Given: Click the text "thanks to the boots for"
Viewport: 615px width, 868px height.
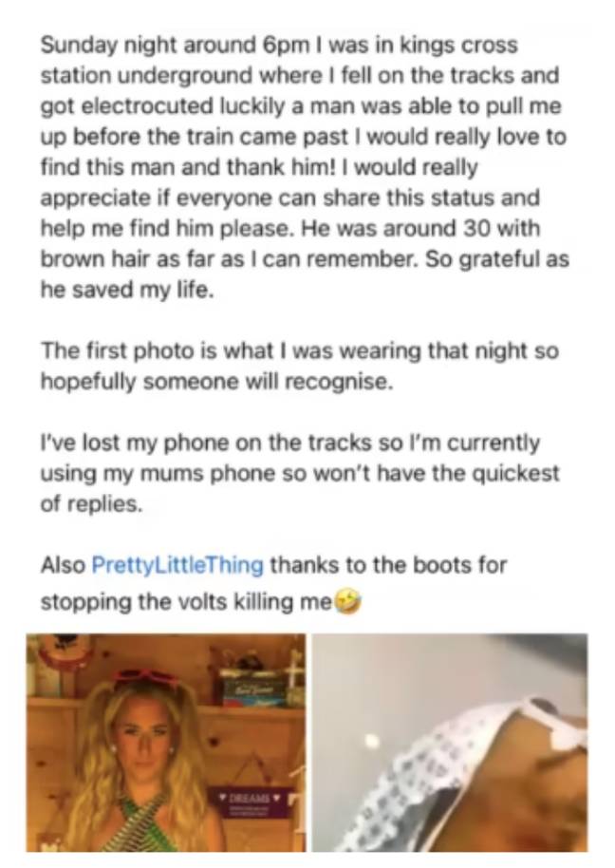Looking at the screenshot, I should (x=388, y=565).
